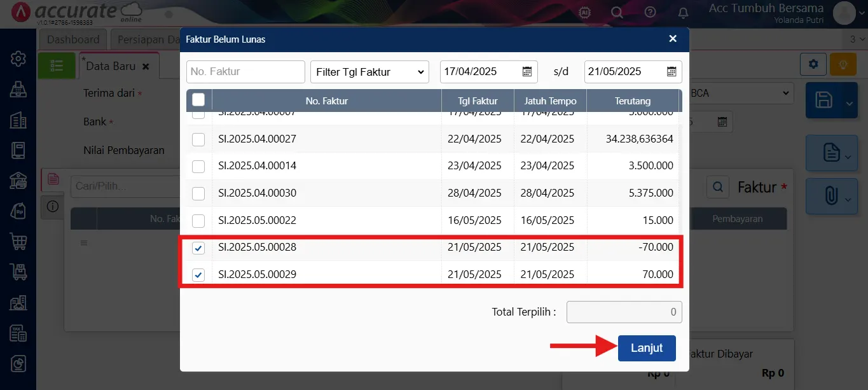The height and width of the screenshot is (390, 868).
Task: Uncheck invoice SI.2025.05.00028
Action: coord(198,248)
